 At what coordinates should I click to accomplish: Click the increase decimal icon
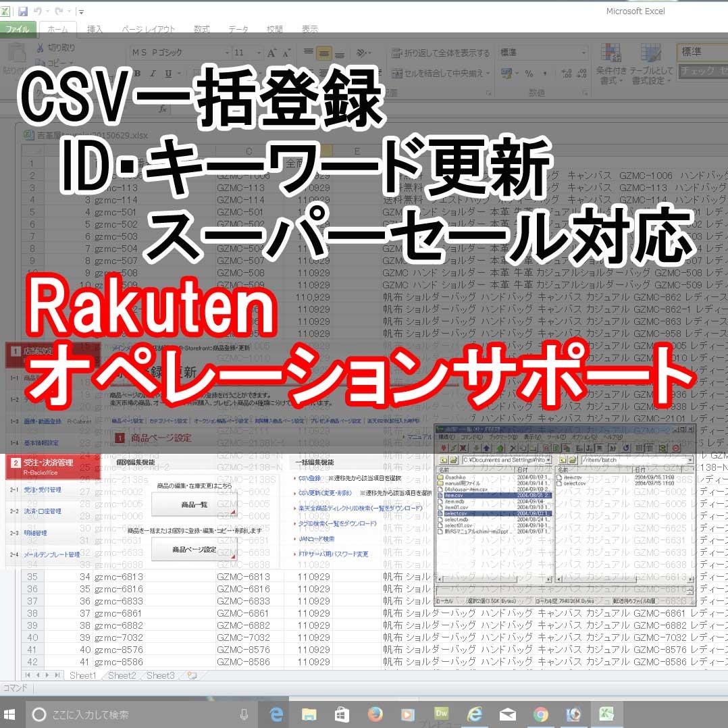[x=567, y=74]
